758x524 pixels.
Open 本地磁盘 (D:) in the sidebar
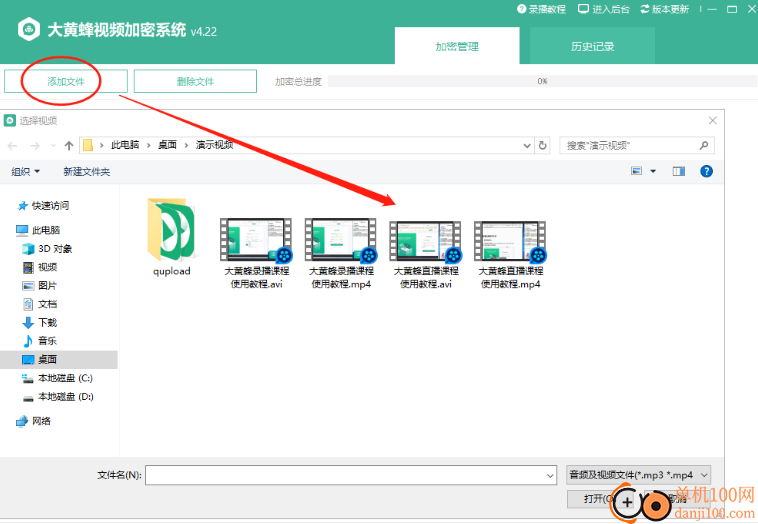pos(58,396)
